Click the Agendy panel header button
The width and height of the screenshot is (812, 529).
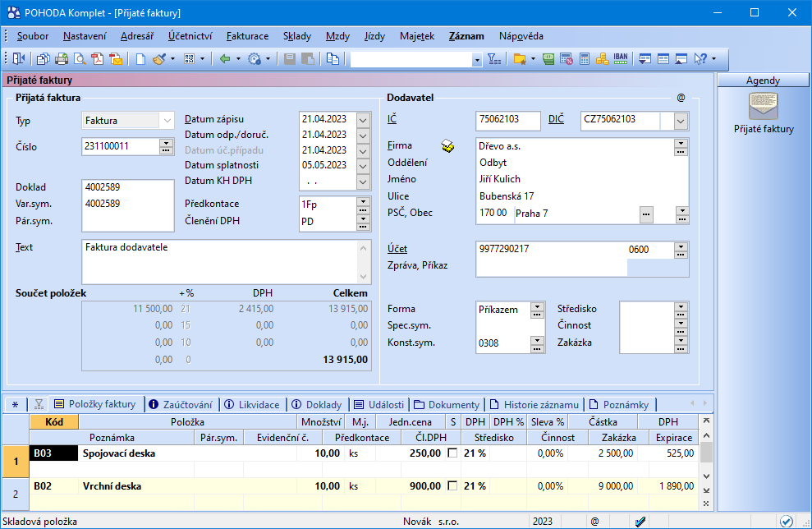pyautogui.click(x=763, y=80)
